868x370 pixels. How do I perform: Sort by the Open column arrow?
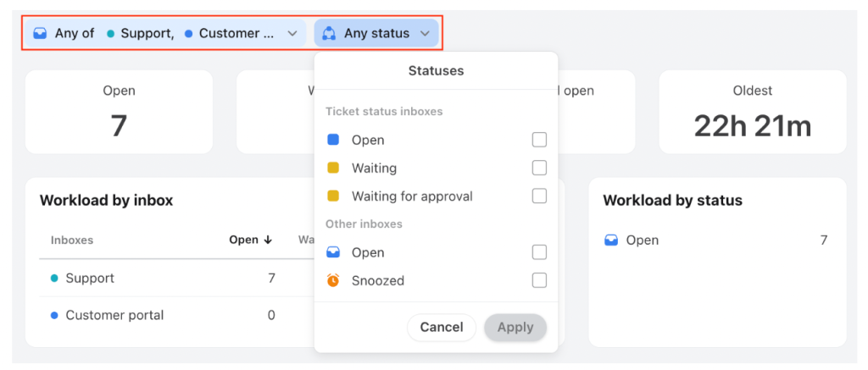[268, 240]
